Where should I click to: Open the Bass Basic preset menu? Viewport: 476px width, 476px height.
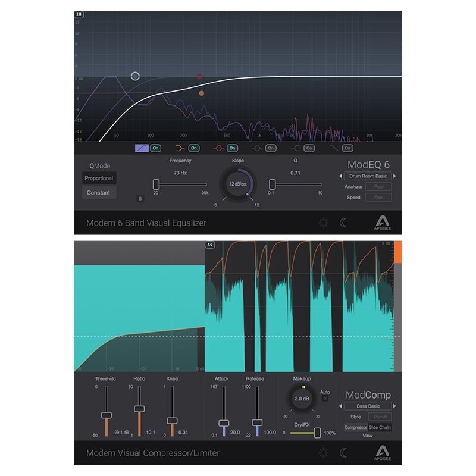[x=368, y=406]
